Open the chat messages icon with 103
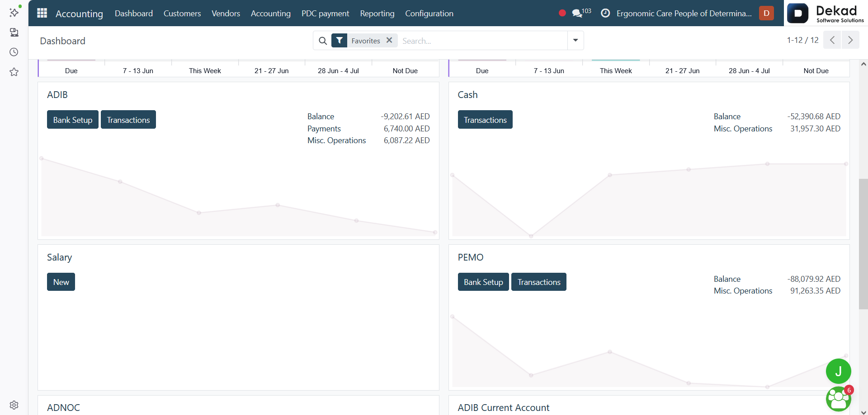The image size is (868, 415). click(x=581, y=13)
